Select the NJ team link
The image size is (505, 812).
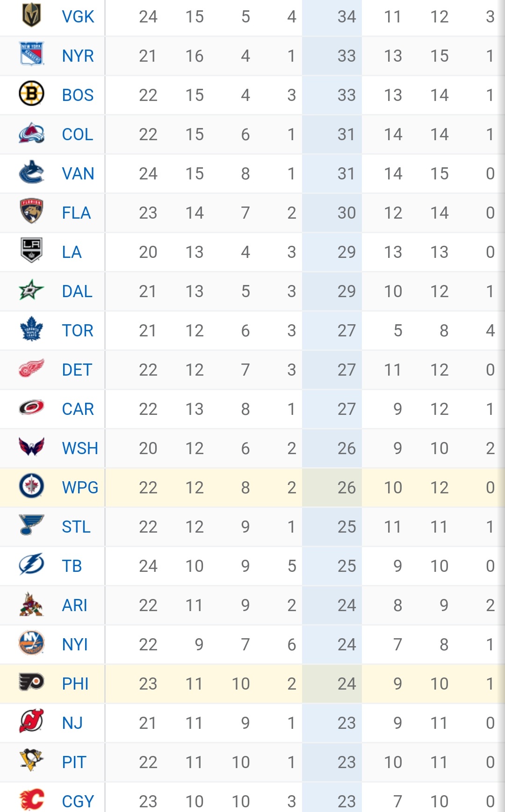coord(72,723)
